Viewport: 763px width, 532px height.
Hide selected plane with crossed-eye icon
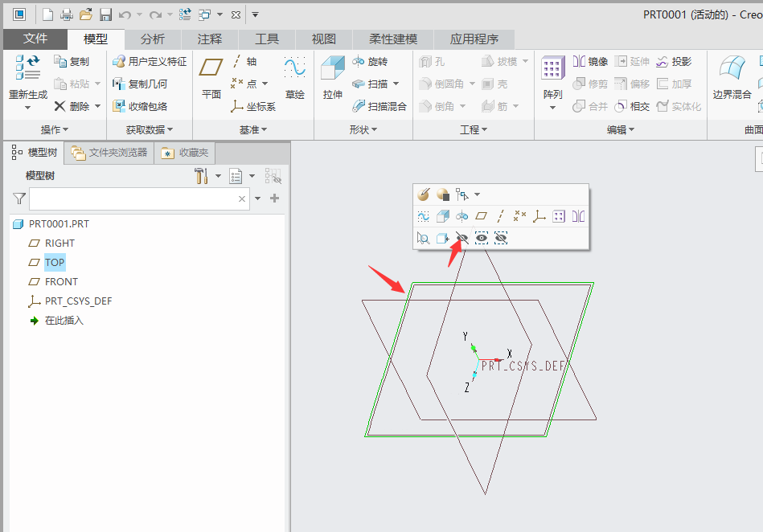pyautogui.click(x=461, y=239)
